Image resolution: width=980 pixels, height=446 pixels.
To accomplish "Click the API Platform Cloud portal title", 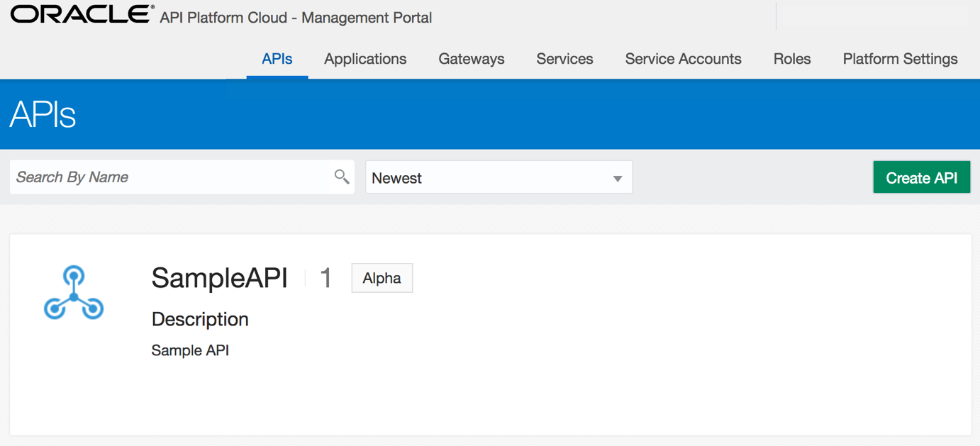I will coord(296,18).
